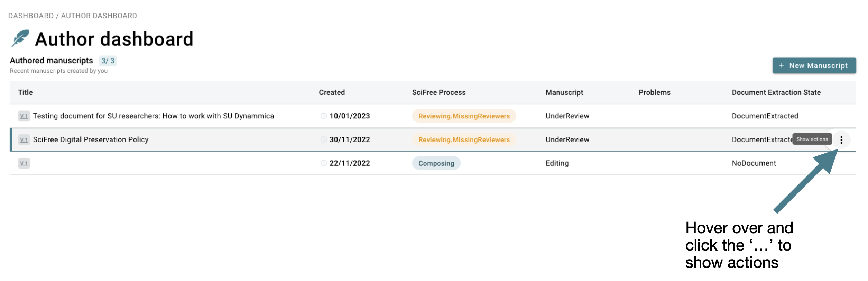Select the Reviewing.MissingReviewers tag on the first row
868x281 pixels.
click(x=464, y=116)
